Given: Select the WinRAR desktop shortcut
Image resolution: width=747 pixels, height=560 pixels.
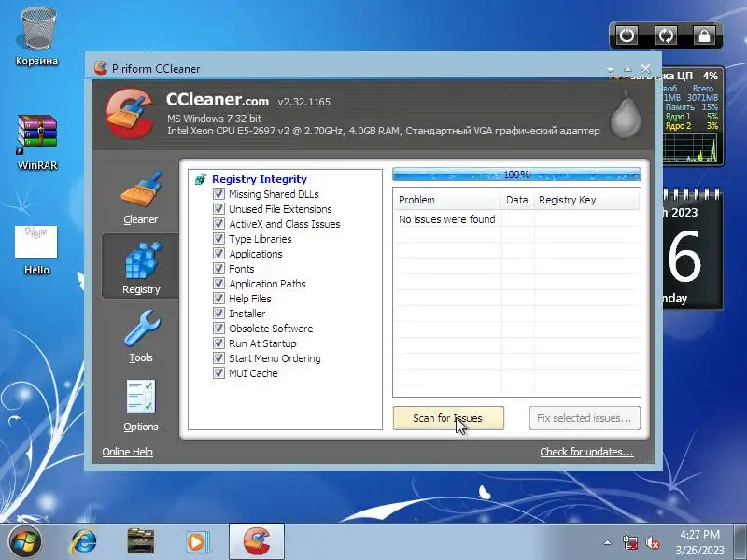Looking at the screenshot, I should click(x=37, y=143).
